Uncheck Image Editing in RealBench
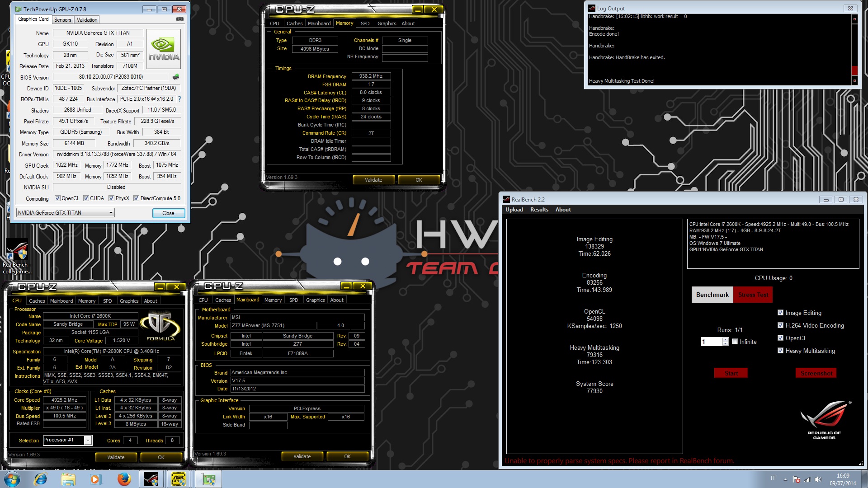 pos(780,313)
